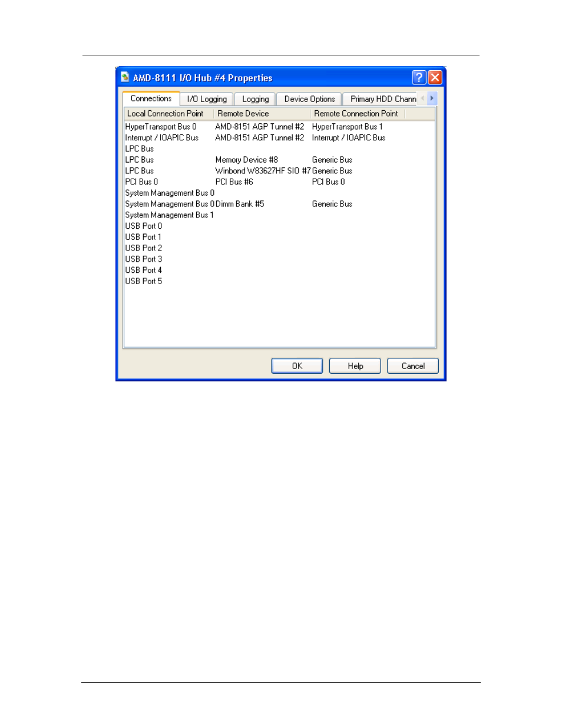Image resolution: width=562 pixels, height=728 pixels.
Task: Click AMD-8151 AGP Tunnel #2 on Interrupt row
Action: pyautogui.click(x=260, y=138)
